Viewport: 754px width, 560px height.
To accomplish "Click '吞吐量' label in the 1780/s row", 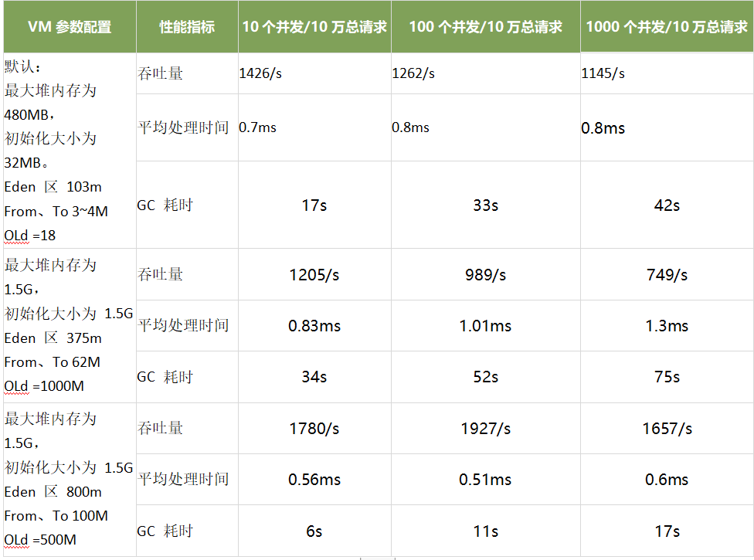I will [160, 428].
